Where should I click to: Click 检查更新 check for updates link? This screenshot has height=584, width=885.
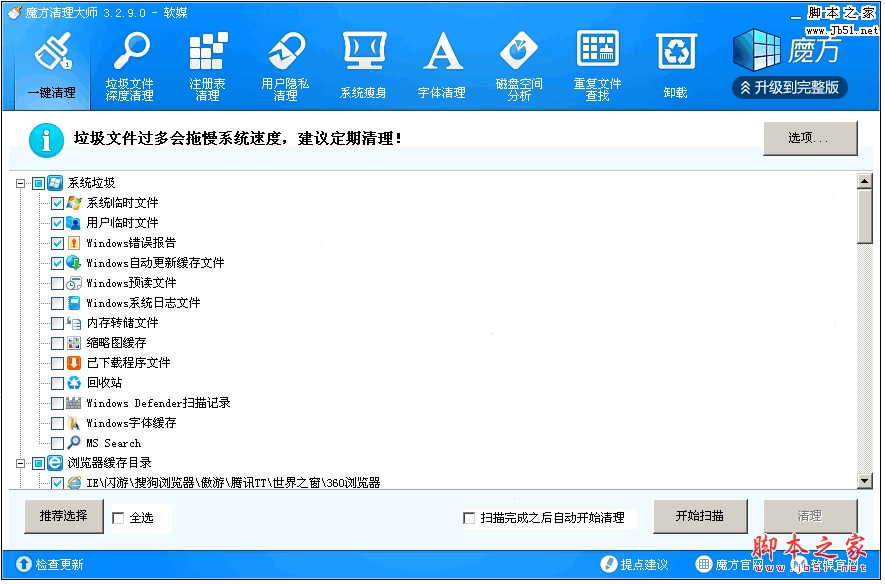[59, 565]
